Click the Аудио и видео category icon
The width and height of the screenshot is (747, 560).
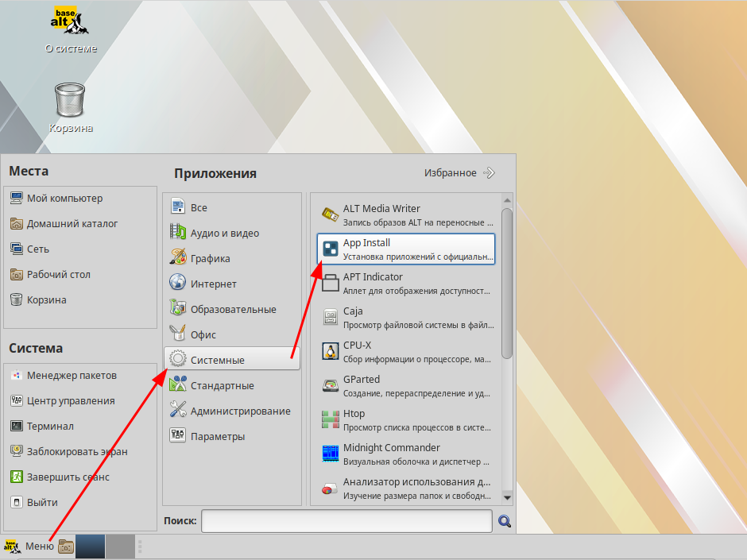pyautogui.click(x=178, y=232)
